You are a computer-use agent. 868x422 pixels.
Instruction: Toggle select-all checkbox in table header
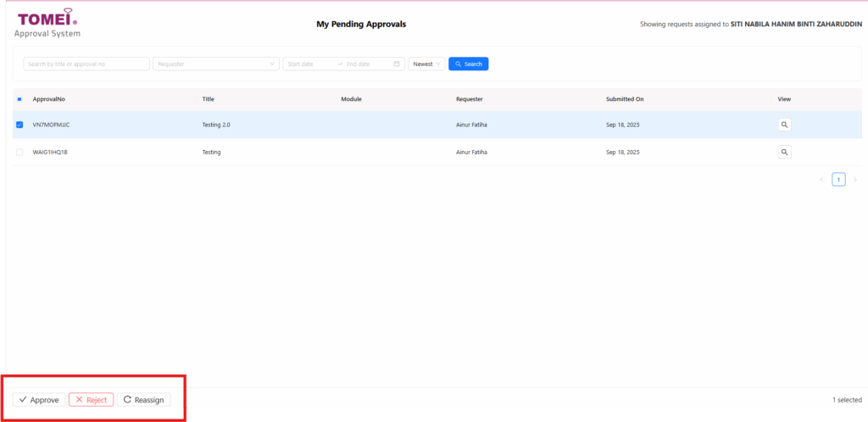tap(20, 99)
